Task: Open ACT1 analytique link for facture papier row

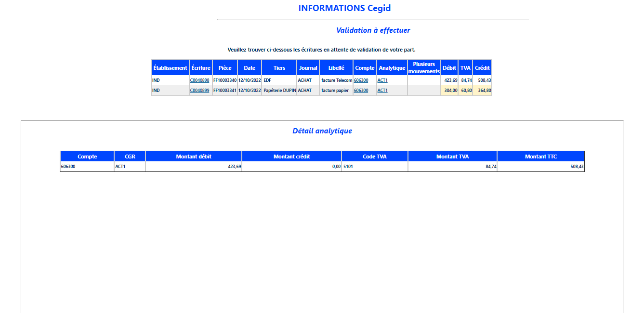Action: pos(382,91)
